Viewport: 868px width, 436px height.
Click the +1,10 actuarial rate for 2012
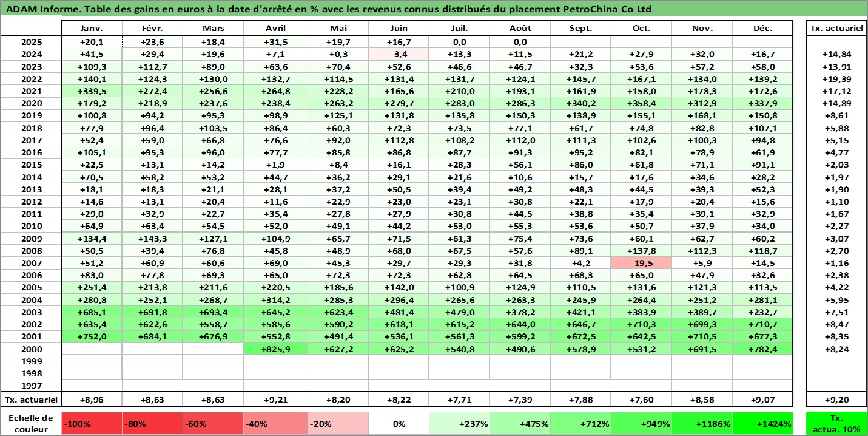pos(836,202)
